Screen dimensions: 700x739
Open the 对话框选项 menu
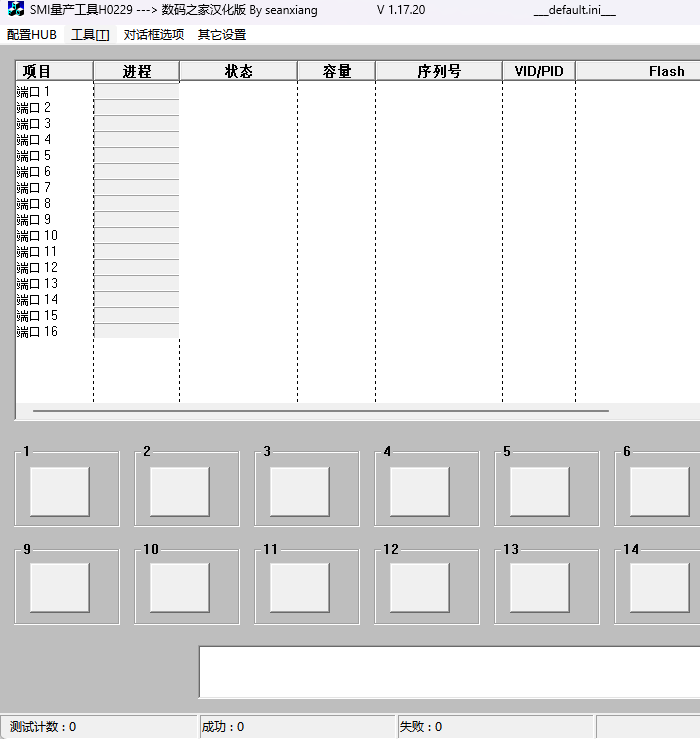154,35
